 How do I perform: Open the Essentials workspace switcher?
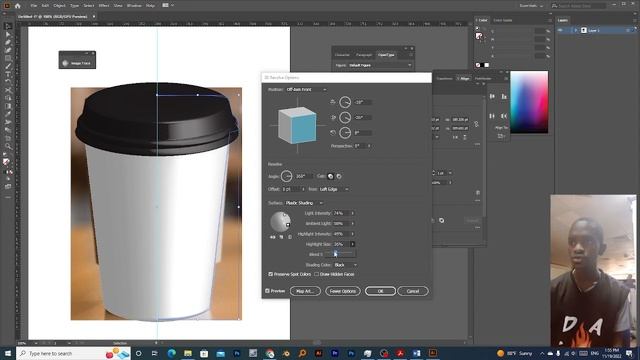[x=531, y=6]
